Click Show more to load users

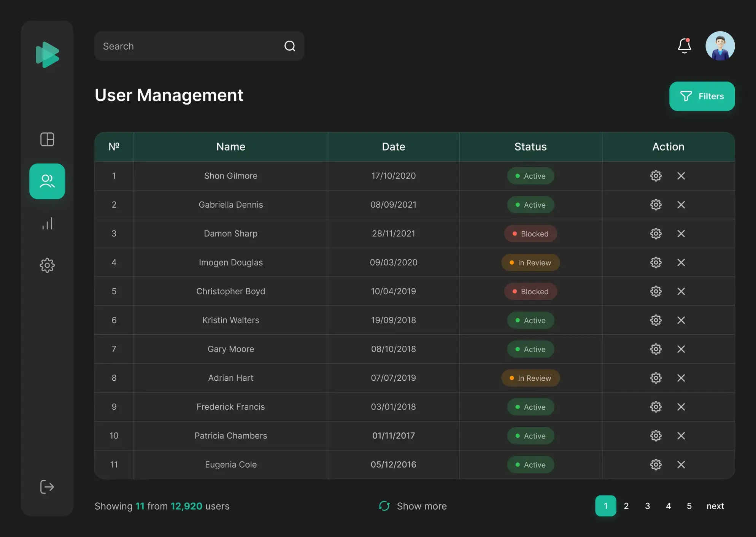click(x=413, y=506)
